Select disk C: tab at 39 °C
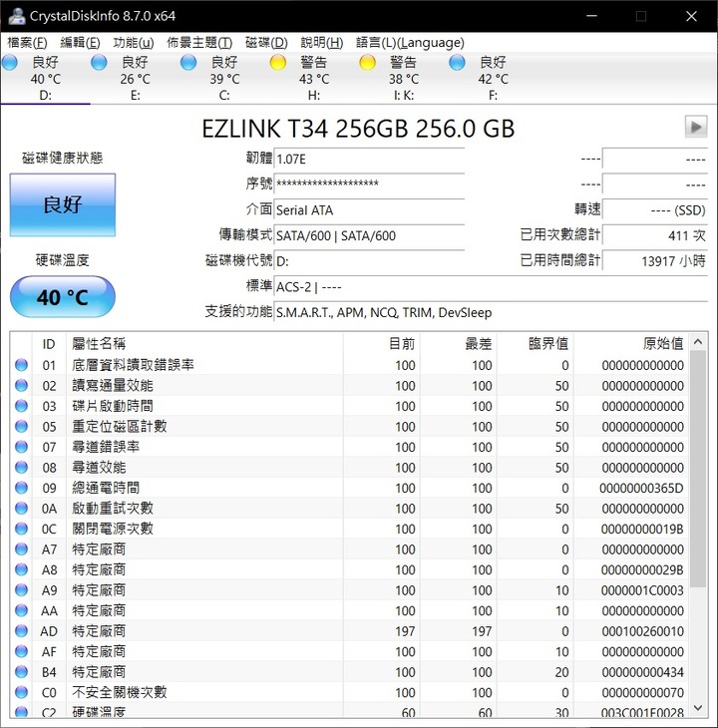Screen dimensions: 718x728 (224, 79)
